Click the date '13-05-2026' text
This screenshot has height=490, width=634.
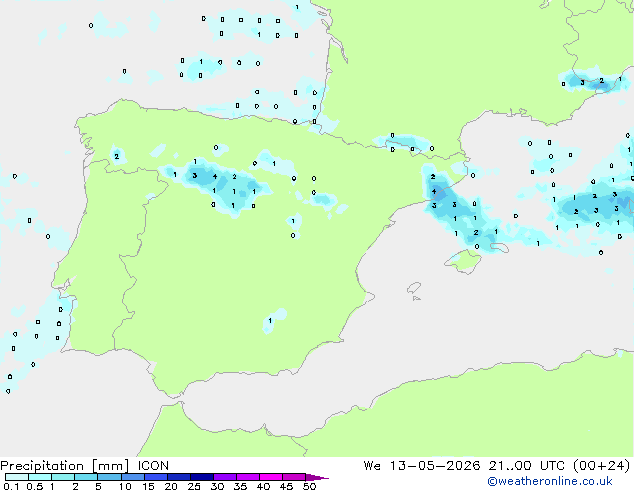point(435,466)
